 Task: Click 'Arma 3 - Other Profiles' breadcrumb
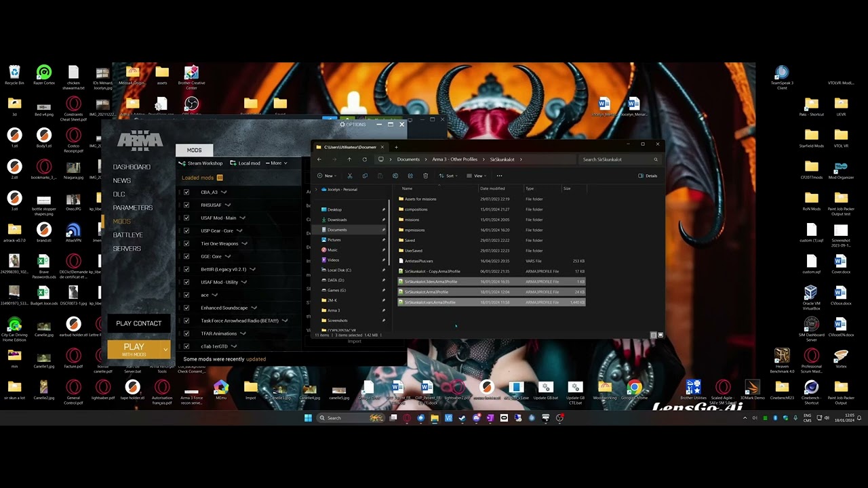tap(455, 159)
